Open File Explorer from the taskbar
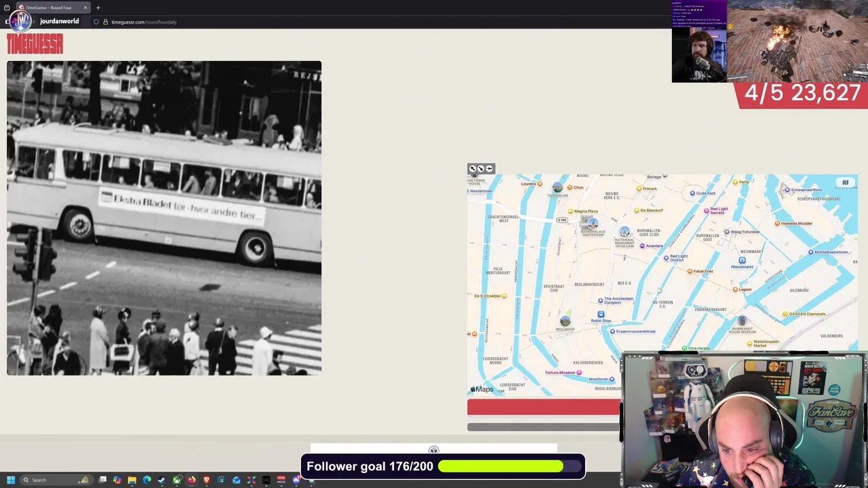 132,480
